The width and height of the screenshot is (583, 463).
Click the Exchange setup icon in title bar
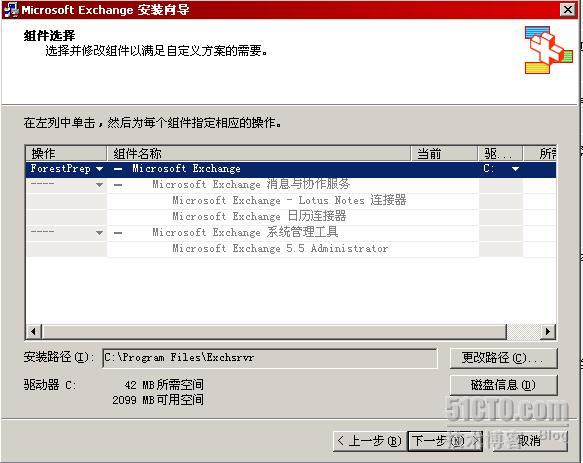[x=11, y=10]
